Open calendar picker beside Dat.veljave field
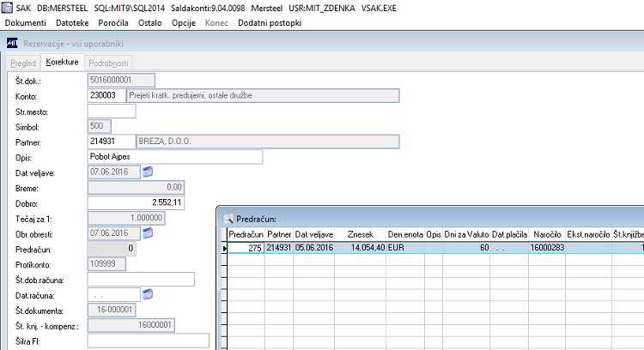 (x=148, y=172)
